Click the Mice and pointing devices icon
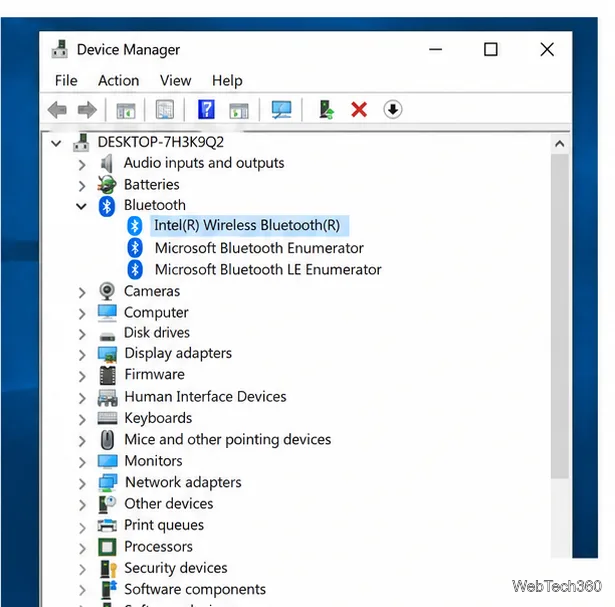The image size is (615, 607). 107,440
